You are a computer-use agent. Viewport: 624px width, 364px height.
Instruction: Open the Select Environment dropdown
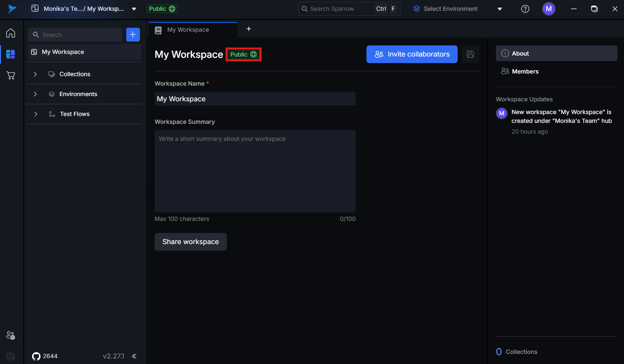tap(458, 9)
